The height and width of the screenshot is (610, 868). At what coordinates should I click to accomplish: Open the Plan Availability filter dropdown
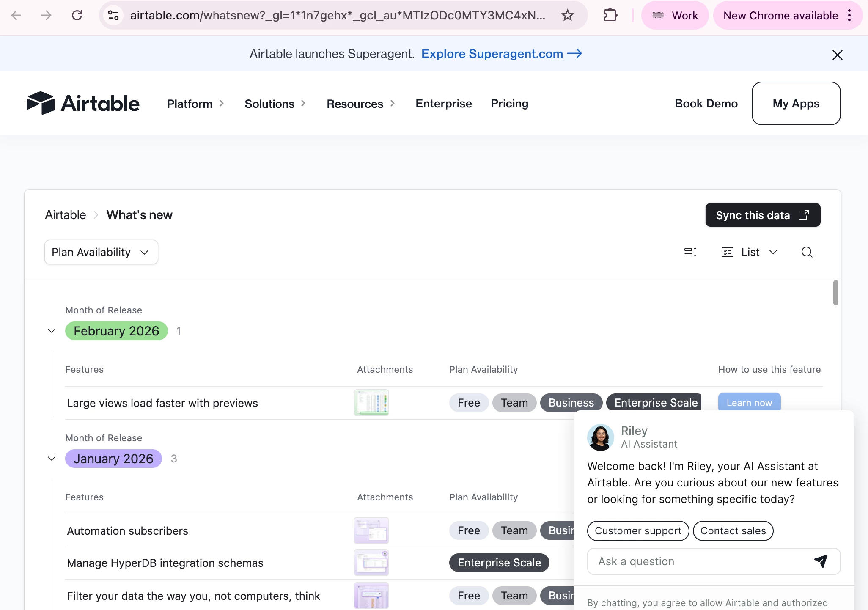pos(101,252)
